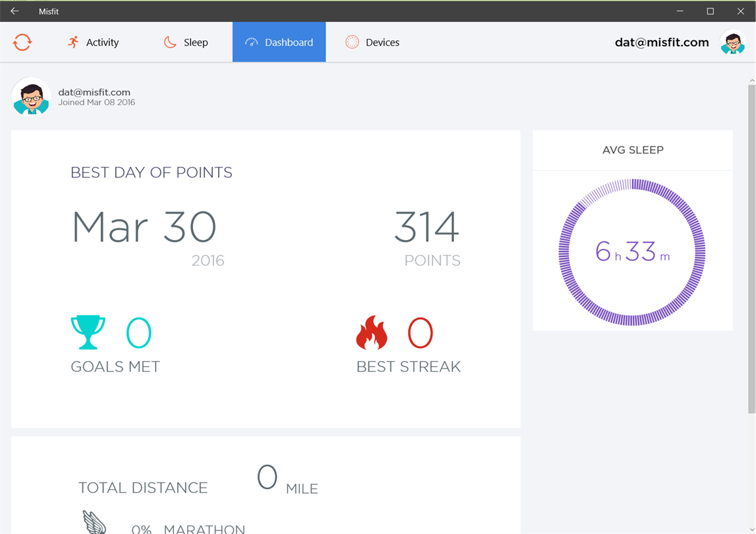Click the crescent moon Sleep icon
The width and height of the screenshot is (756, 534).
click(x=169, y=42)
